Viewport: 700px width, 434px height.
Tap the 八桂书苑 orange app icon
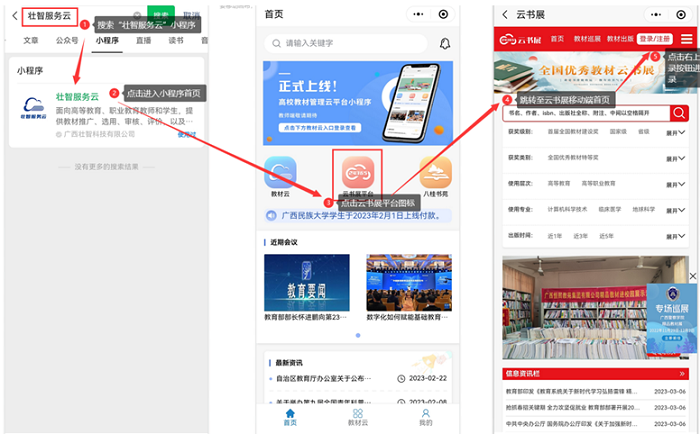point(435,174)
